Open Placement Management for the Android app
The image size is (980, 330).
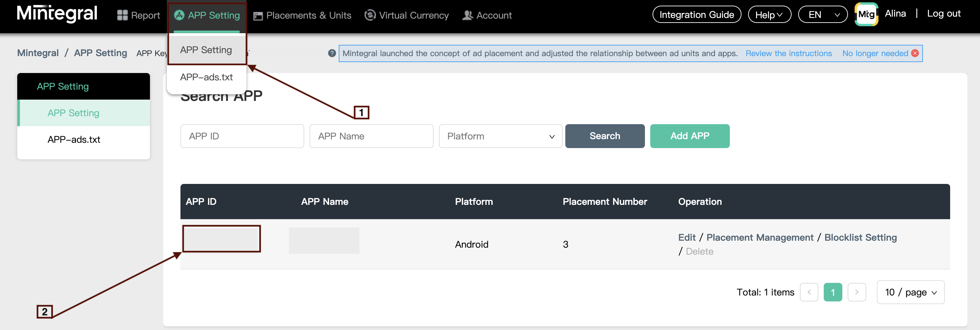(759, 237)
